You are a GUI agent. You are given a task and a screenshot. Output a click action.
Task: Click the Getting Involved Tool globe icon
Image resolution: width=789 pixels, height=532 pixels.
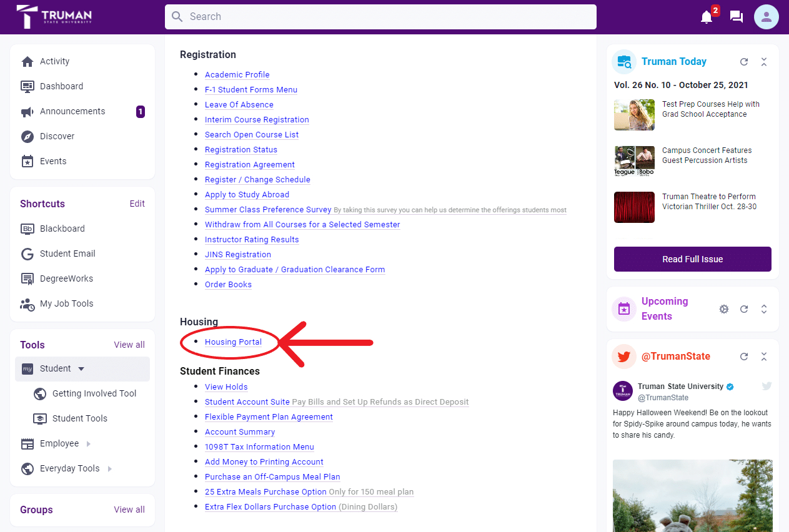point(39,393)
